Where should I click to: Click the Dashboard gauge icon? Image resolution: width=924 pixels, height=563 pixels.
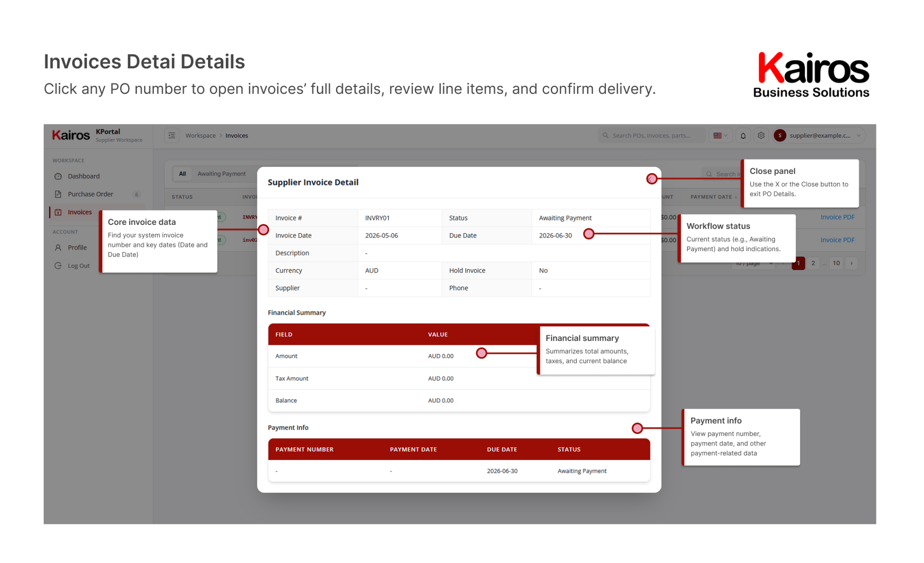point(58,176)
